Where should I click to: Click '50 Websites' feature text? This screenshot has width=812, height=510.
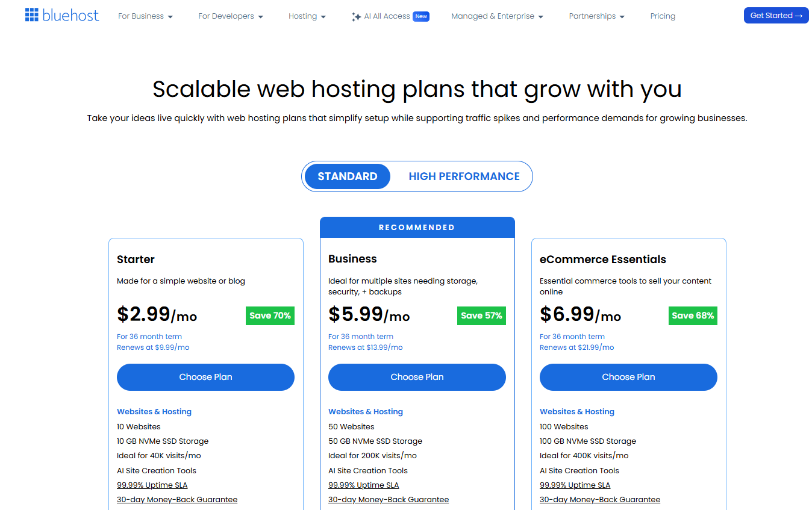tap(351, 427)
